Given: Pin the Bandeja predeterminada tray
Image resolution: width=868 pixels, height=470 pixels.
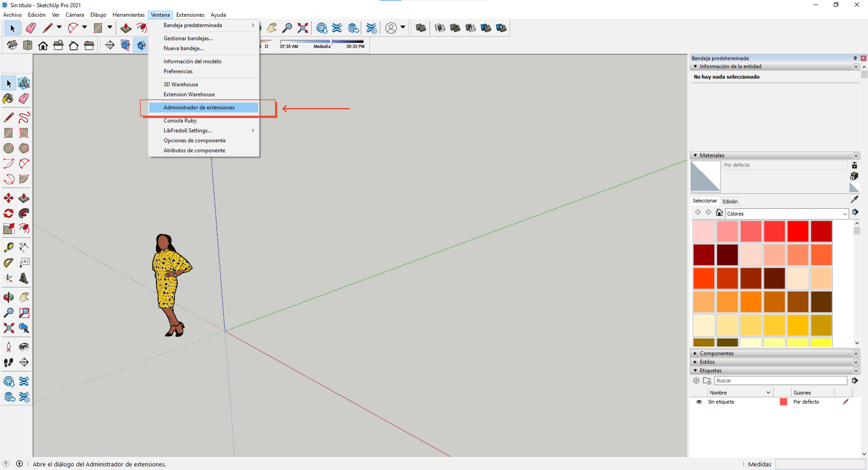Looking at the screenshot, I should pos(855,58).
